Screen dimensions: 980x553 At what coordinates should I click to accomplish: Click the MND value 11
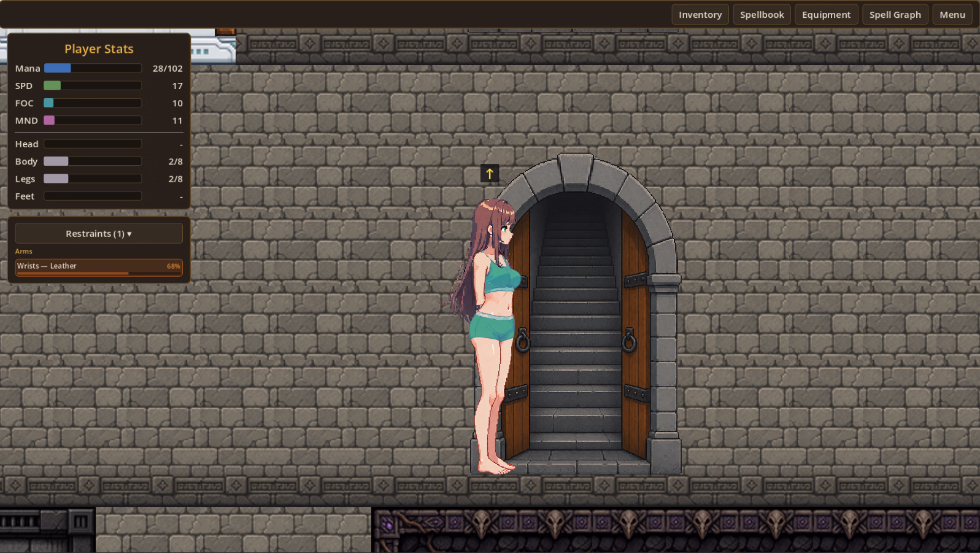coord(177,121)
